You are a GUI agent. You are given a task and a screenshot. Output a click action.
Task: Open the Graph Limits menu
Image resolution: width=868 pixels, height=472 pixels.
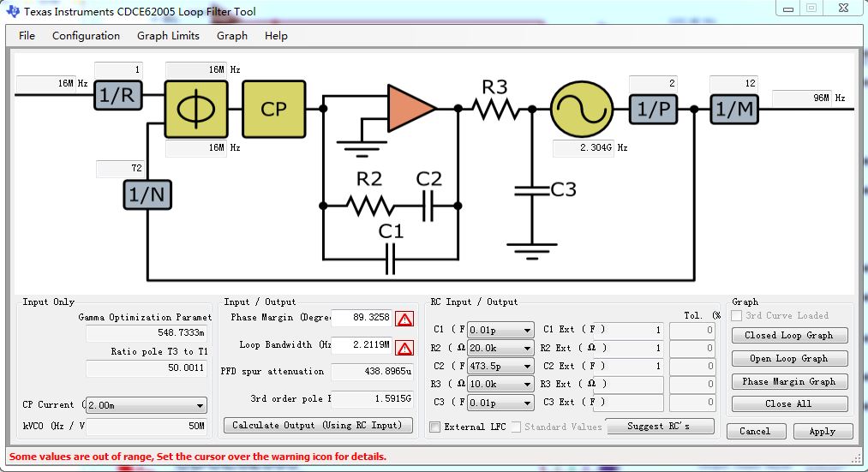tap(168, 35)
